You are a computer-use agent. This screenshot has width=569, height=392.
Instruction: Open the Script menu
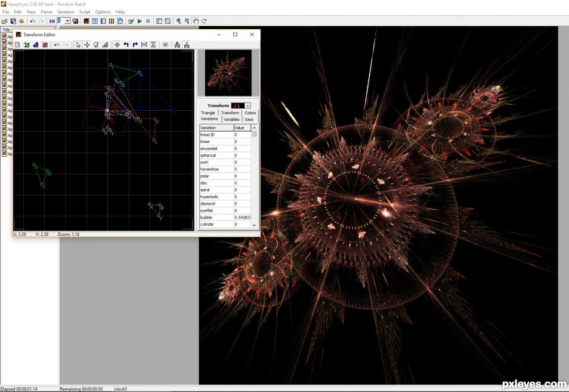click(x=85, y=12)
